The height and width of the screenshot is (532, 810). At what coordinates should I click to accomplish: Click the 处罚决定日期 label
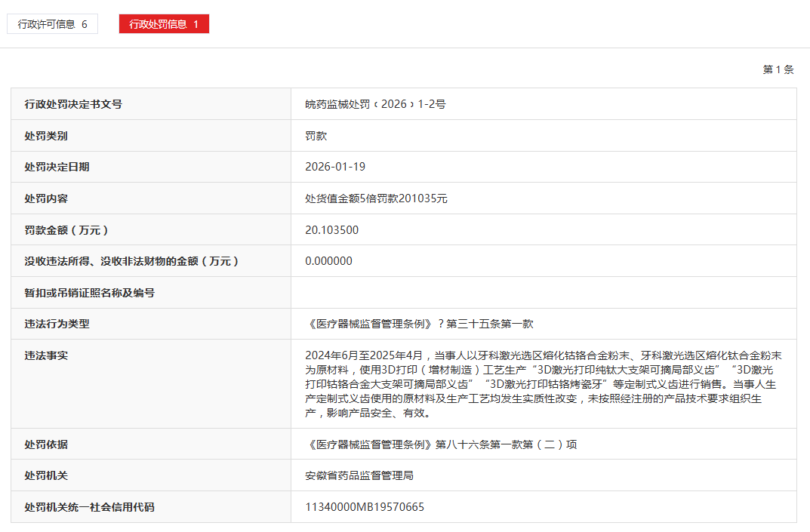point(57,167)
